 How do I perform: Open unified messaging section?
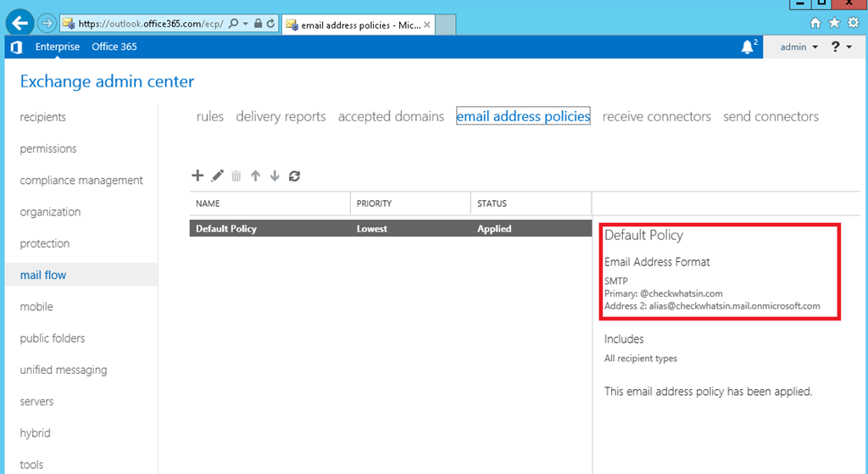(x=64, y=370)
